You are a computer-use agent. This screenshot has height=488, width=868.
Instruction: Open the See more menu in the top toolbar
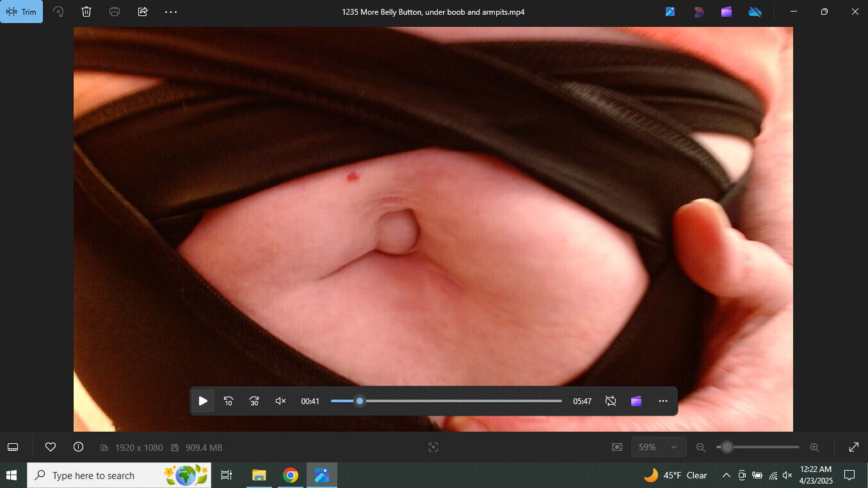pyautogui.click(x=171, y=12)
